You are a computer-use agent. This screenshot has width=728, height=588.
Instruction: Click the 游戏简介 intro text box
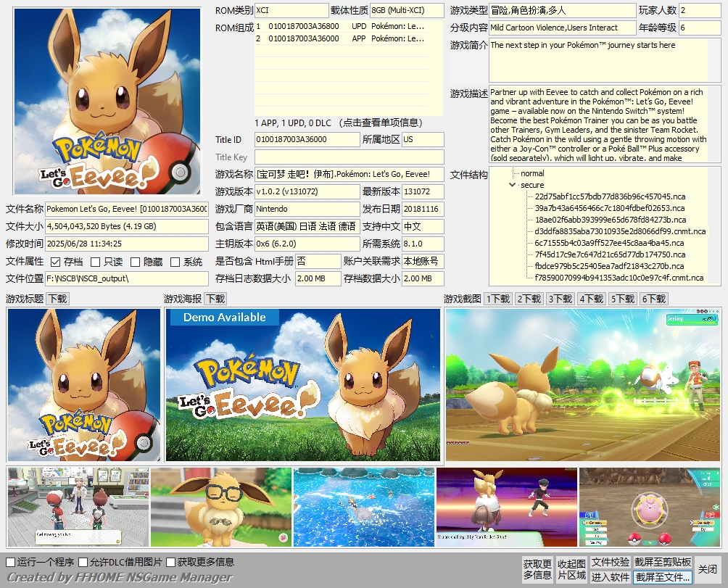pyautogui.click(x=605, y=60)
